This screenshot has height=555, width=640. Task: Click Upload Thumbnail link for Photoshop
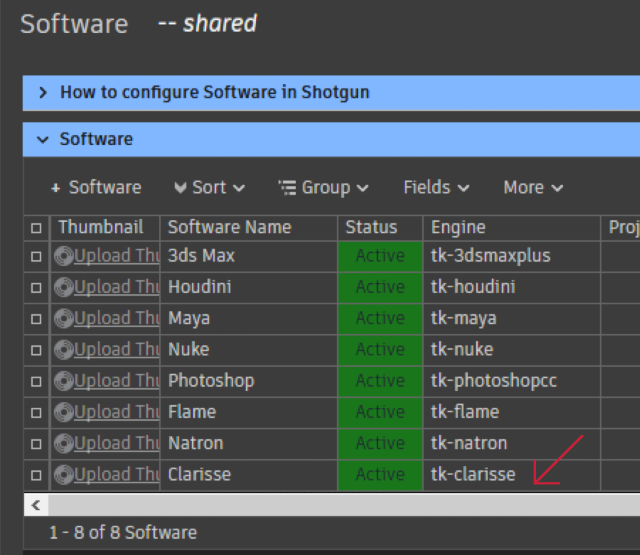[x=117, y=381]
